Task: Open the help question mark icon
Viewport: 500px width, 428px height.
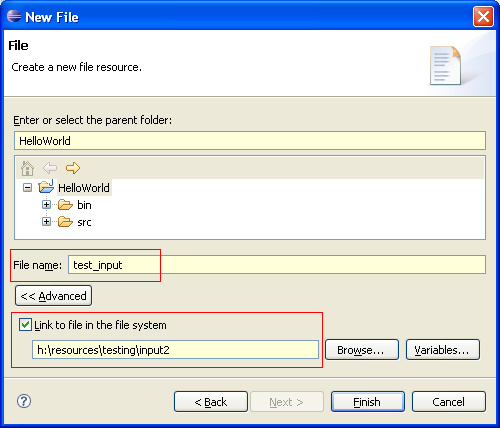Action: click(x=24, y=401)
